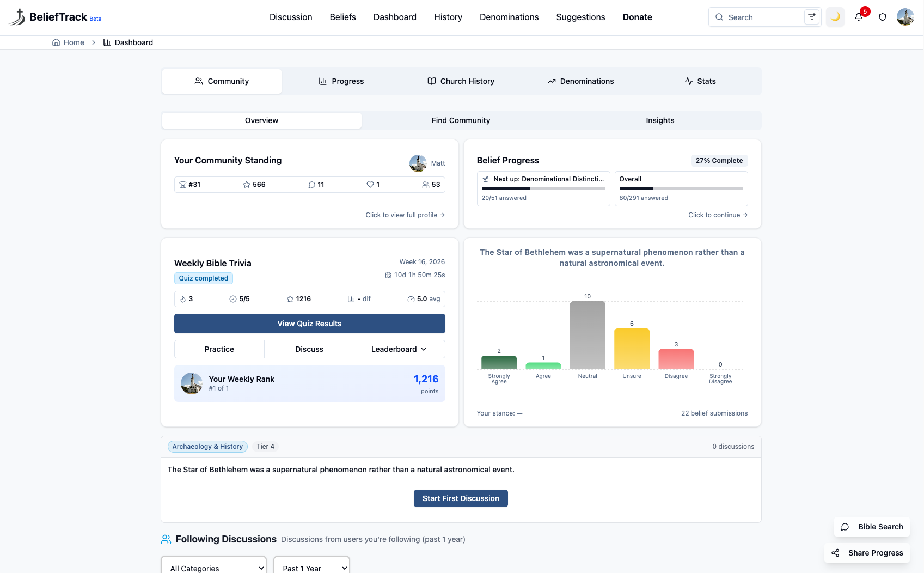Click the Overall progress bar card
This screenshot has height=573, width=924.
681,188
